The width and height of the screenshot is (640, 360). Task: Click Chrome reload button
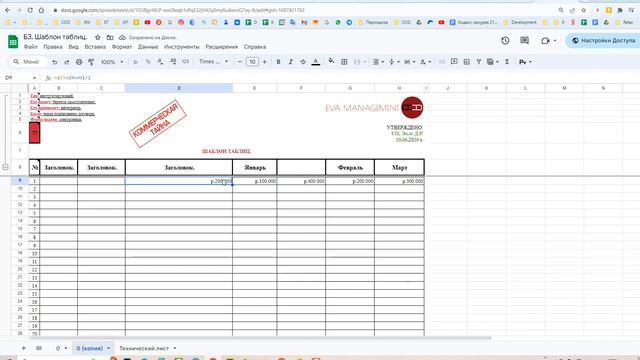tap(30, 10)
